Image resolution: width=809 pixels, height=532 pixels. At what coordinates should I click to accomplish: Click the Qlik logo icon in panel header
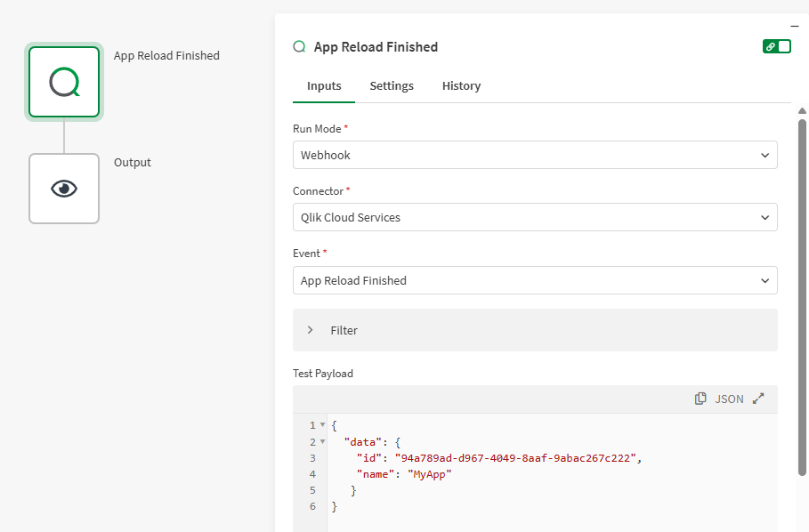299,47
